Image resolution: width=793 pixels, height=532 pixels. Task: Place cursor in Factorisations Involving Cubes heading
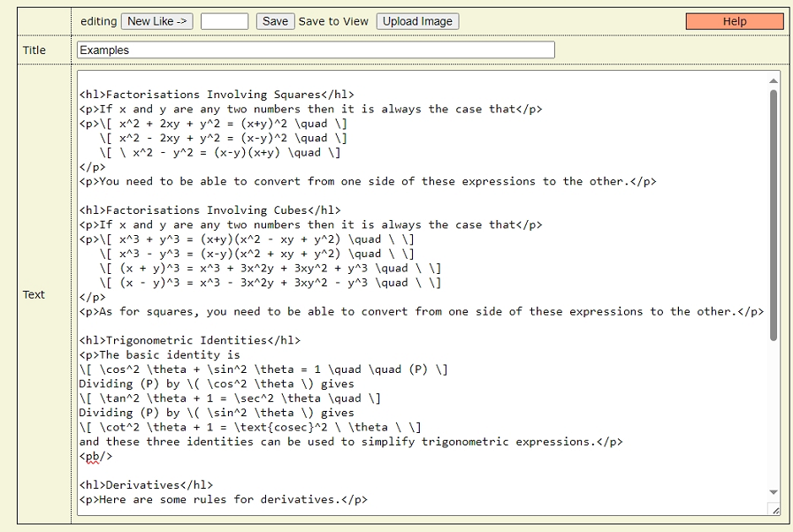[210, 209]
